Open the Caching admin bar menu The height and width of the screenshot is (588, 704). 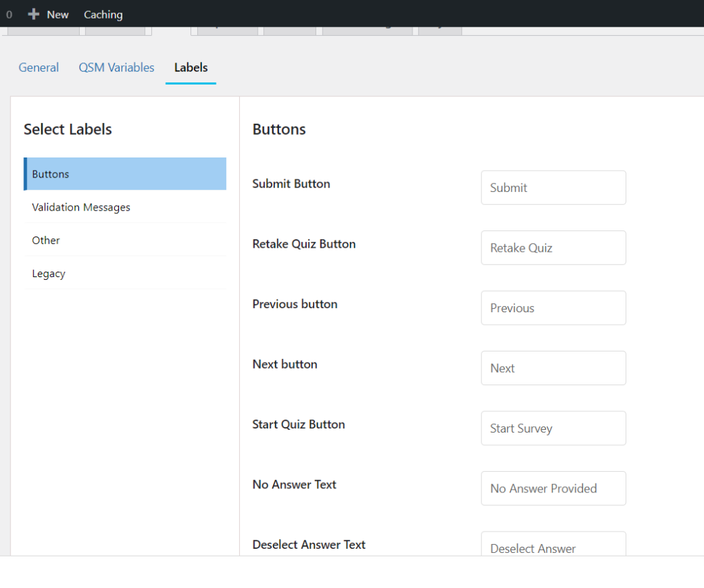[x=103, y=14]
